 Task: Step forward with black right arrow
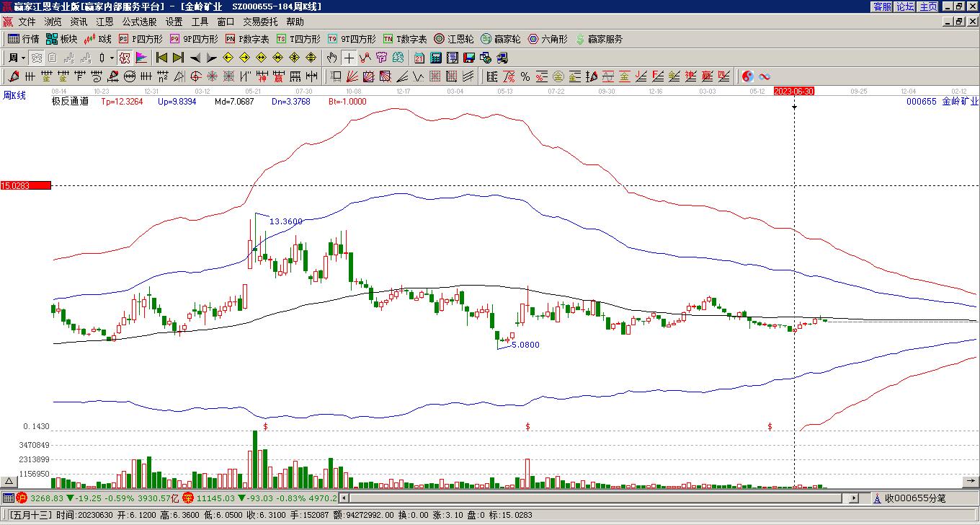(x=211, y=58)
